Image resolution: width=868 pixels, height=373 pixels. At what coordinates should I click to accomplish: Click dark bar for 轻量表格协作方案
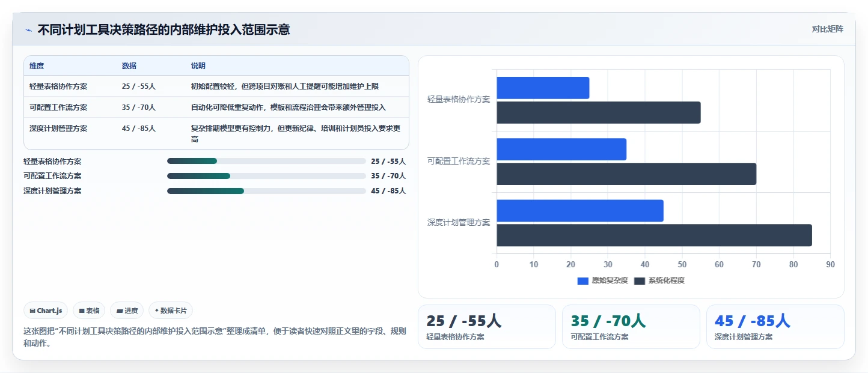click(599, 112)
